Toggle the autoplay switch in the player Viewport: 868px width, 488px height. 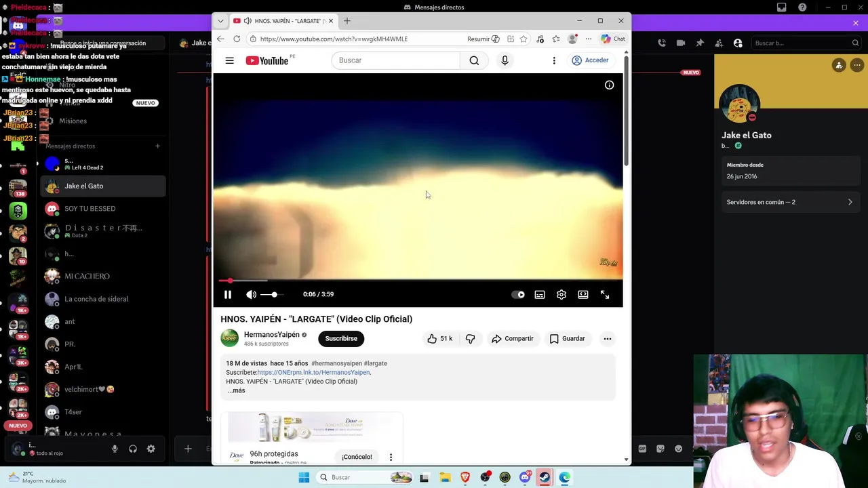518,295
